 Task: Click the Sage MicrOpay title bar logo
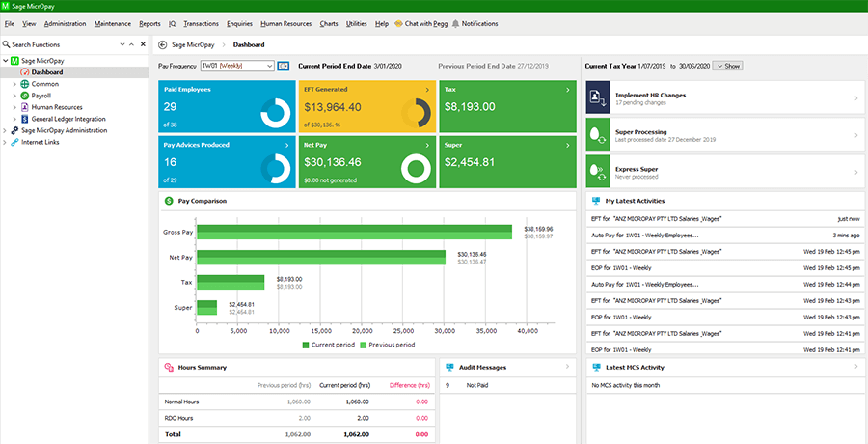coord(6,6)
